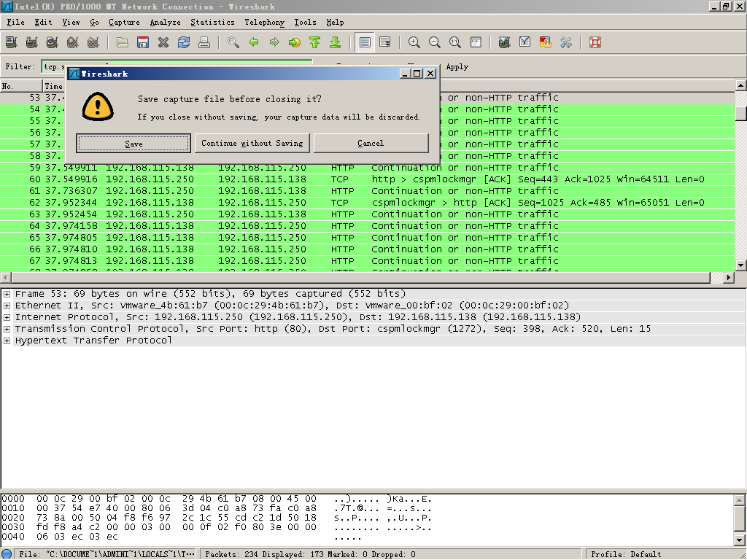Open the Capture menu

click(x=124, y=23)
